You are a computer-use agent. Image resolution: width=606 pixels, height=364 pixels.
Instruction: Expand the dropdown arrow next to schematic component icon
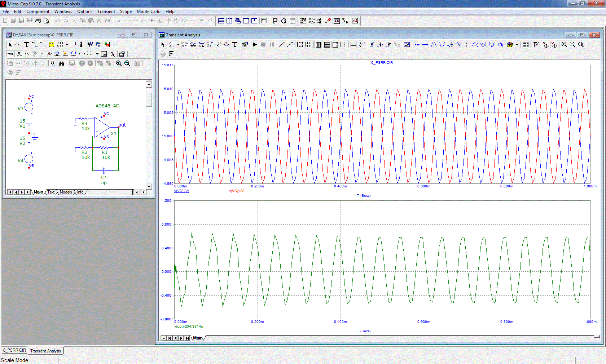point(67,45)
